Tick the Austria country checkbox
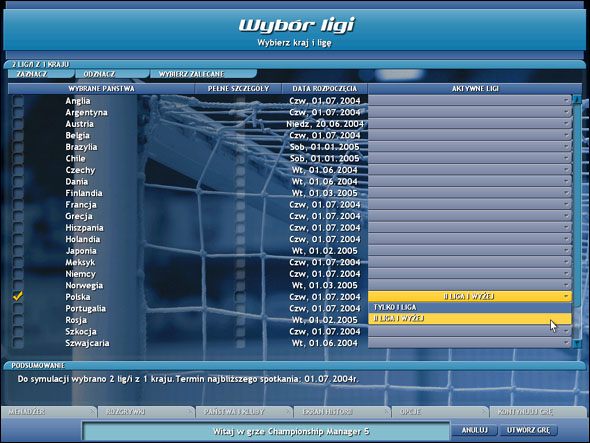Image resolution: width=590 pixels, height=443 pixels. tap(18, 124)
